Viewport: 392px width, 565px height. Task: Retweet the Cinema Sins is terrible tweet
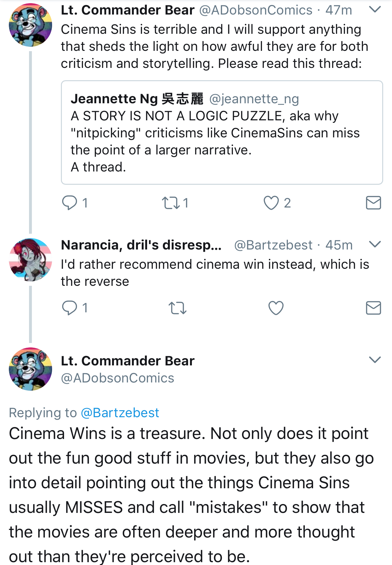click(x=171, y=203)
